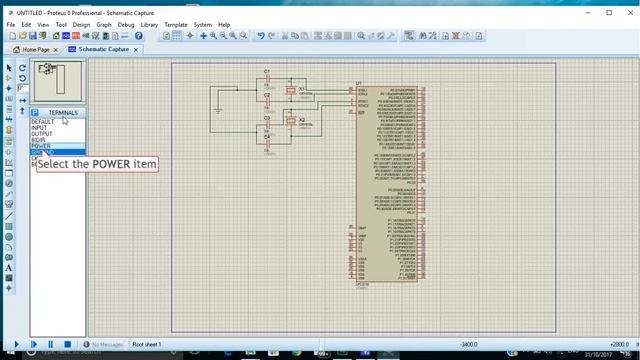The width and height of the screenshot is (640, 360).
Task: Open the Help menu
Action: (x=224, y=24)
